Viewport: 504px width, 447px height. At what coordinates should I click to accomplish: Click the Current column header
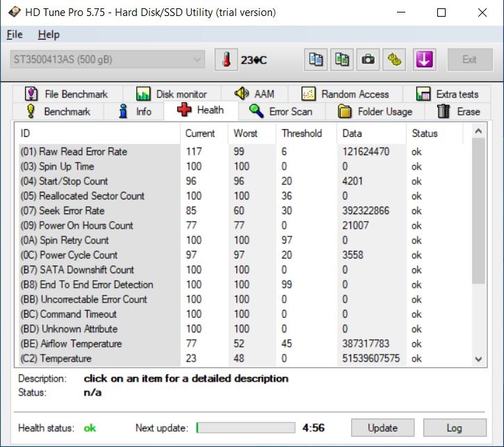coord(204,133)
